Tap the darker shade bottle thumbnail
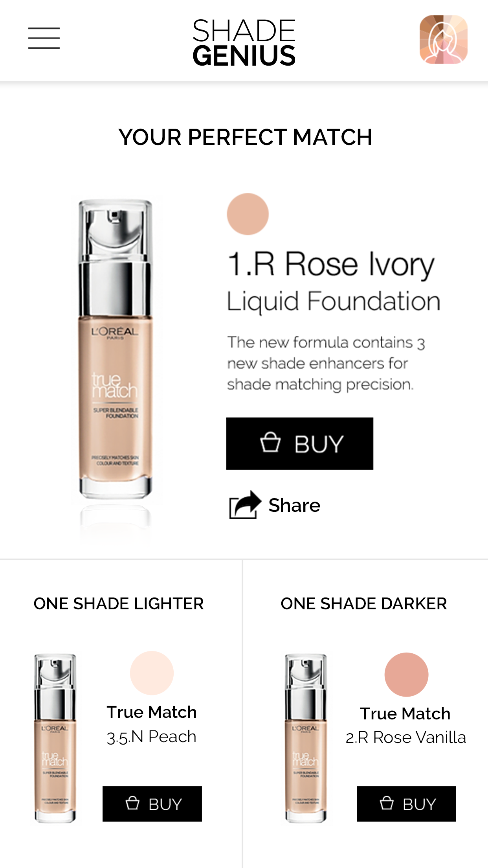Viewport: 488px width, 868px height. (306, 738)
